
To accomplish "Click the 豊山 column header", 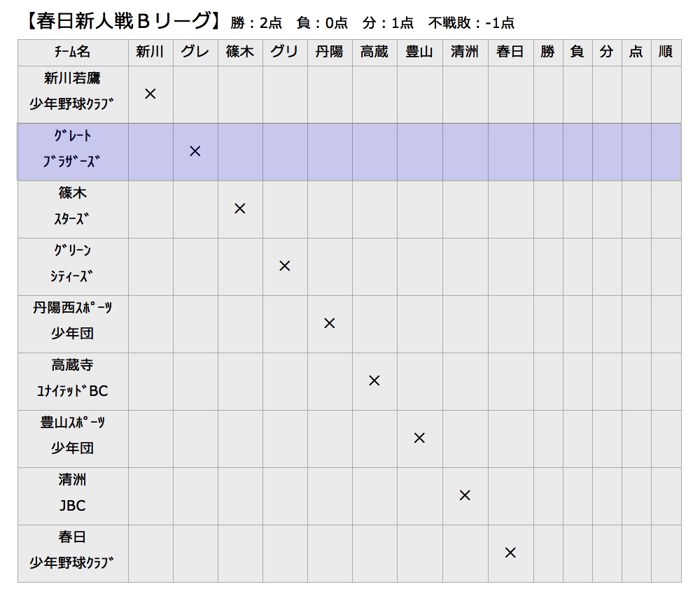I will (x=419, y=52).
